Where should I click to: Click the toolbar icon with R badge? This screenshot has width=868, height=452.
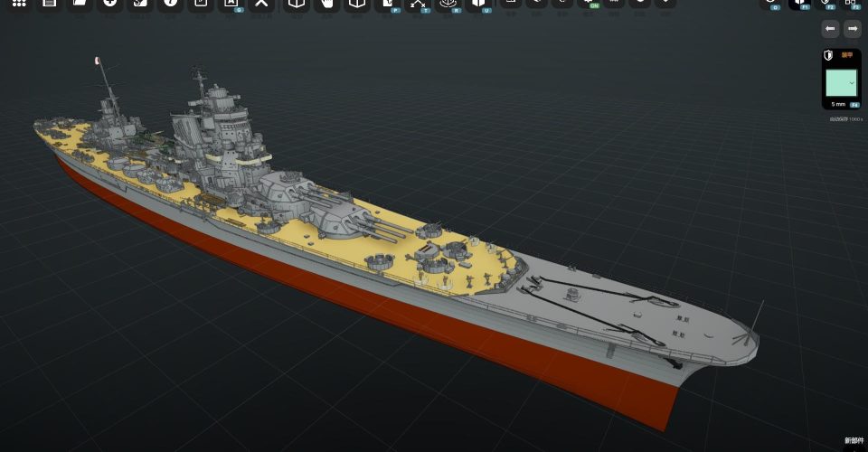tap(448, 5)
